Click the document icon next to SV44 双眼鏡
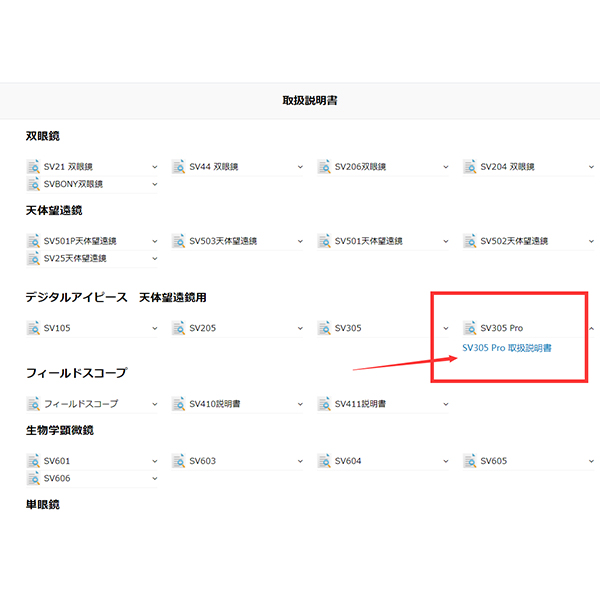 tap(178, 167)
